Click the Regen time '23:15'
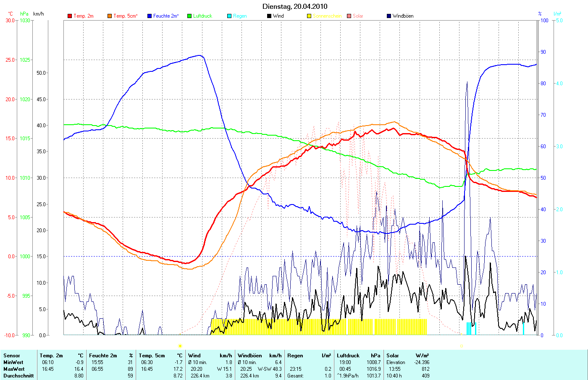Viewport: 588px width, 380px height. [295, 369]
